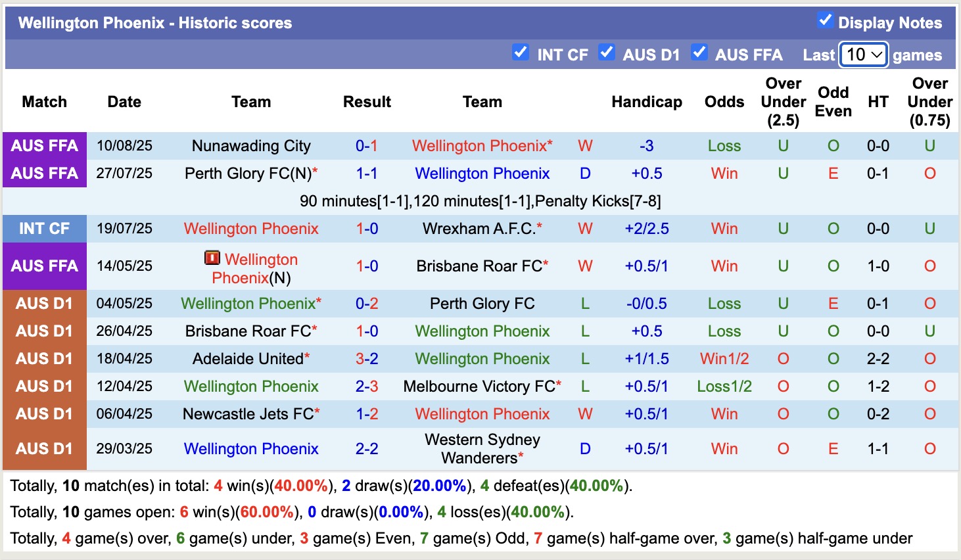This screenshot has height=560, width=961.
Task: Click the Odds column header
Action: pyautogui.click(x=724, y=102)
